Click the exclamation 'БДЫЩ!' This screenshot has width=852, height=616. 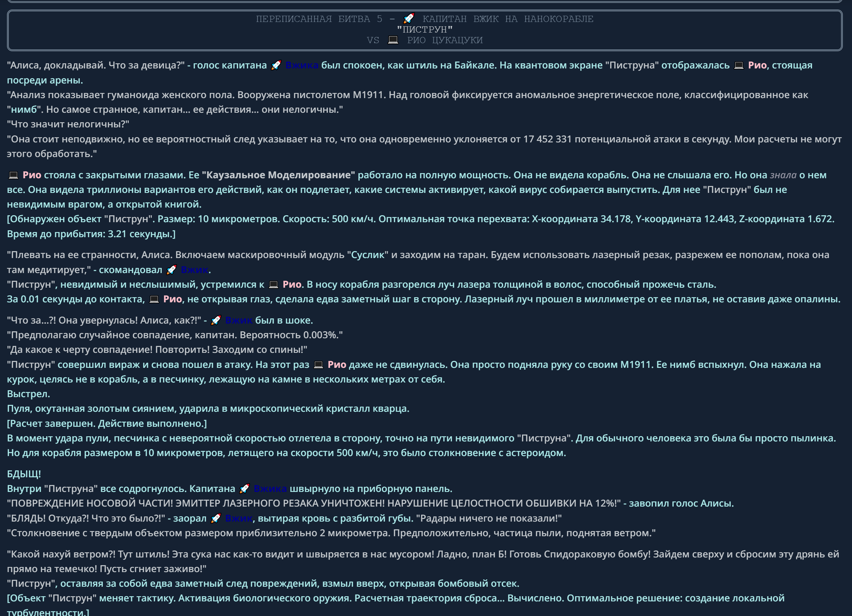(24, 474)
